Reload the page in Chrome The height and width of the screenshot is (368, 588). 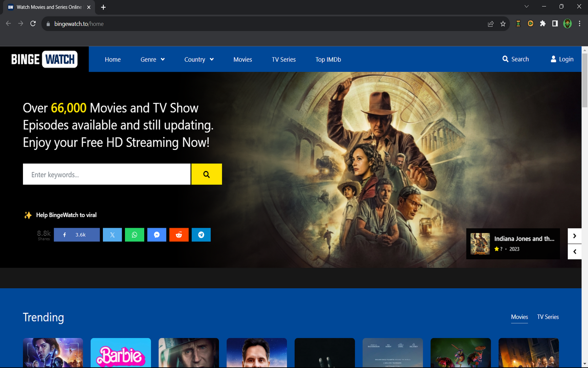(33, 23)
